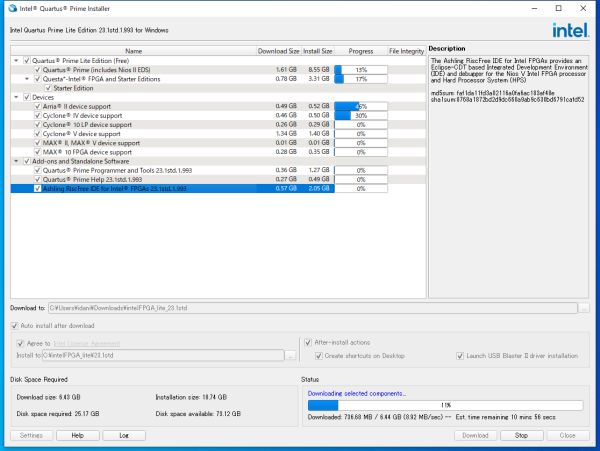600x451 pixels.
Task: Uncheck MAX II, MAX V device support
Action: click(38, 143)
